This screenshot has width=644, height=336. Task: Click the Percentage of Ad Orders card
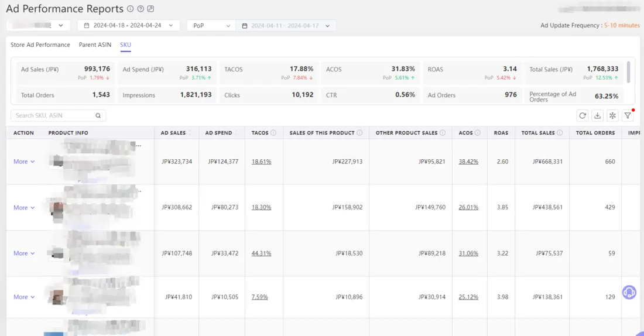(574, 95)
